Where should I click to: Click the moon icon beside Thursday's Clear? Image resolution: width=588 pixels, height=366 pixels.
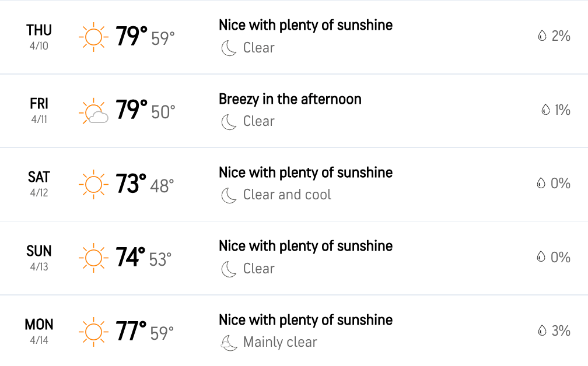(x=229, y=48)
